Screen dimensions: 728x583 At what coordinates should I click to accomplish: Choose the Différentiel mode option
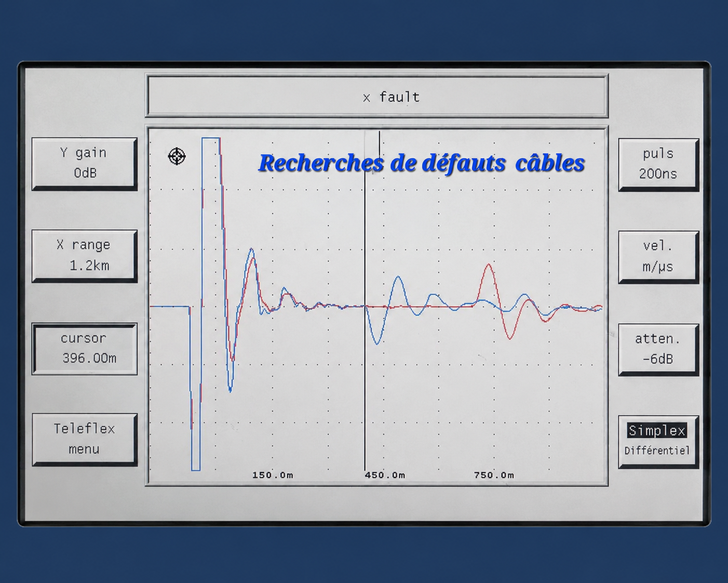pos(657,451)
